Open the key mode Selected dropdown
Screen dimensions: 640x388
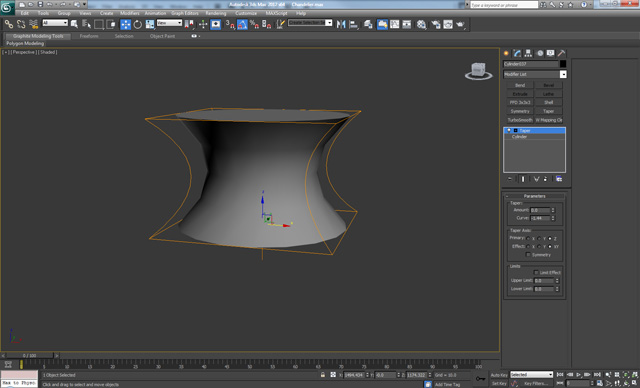click(x=531, y=375)
